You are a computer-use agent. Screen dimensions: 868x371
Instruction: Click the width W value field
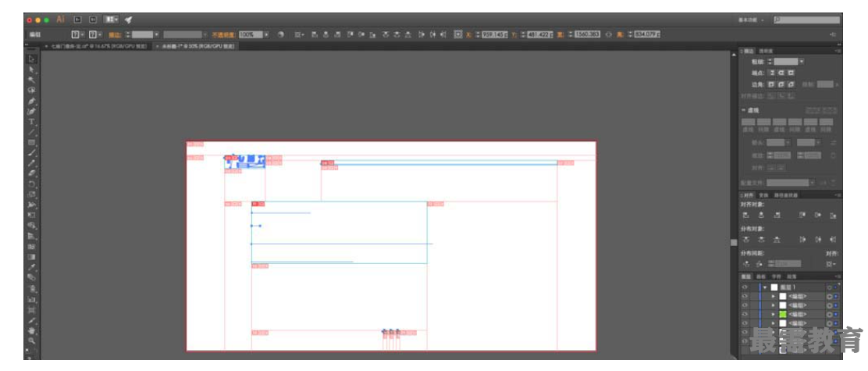587,34
